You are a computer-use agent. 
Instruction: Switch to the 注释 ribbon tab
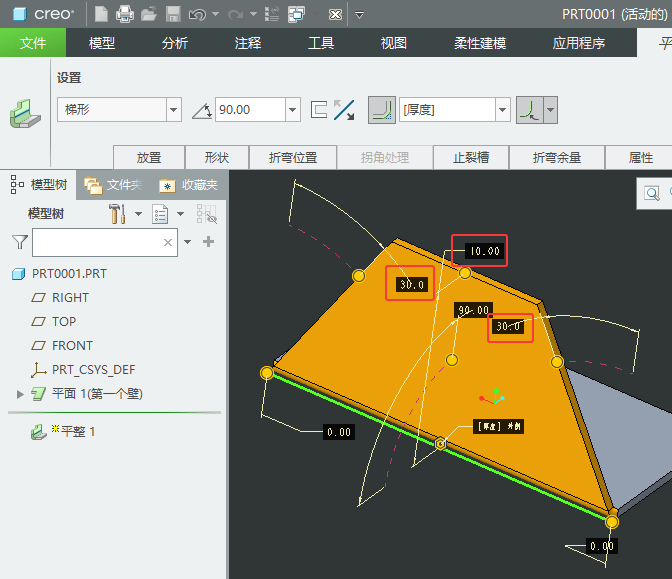[x=248, y=43]
